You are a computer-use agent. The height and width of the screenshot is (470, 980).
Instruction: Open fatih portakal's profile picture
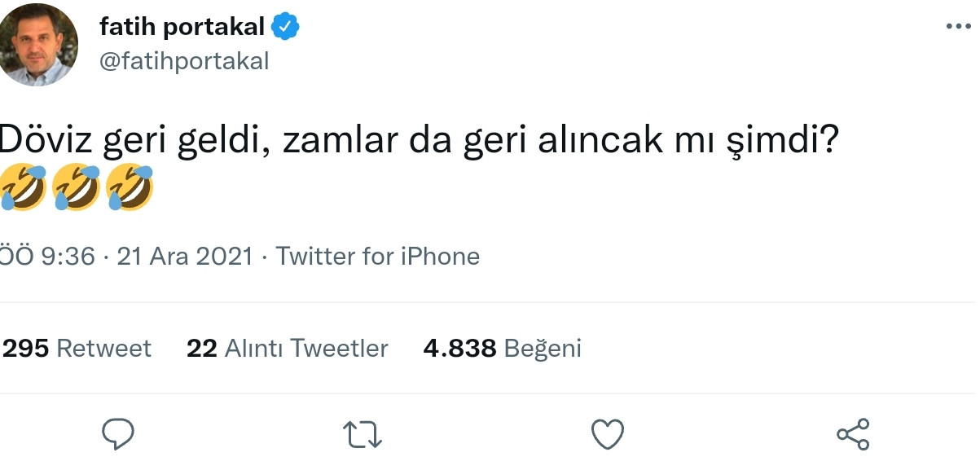click(x=38, y=45)
